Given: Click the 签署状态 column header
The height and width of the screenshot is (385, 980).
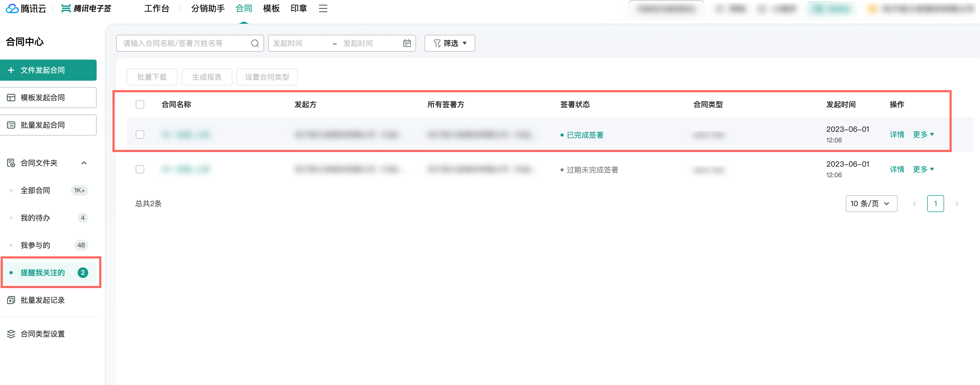Looking at the screenshot, I should pos(575,104).
